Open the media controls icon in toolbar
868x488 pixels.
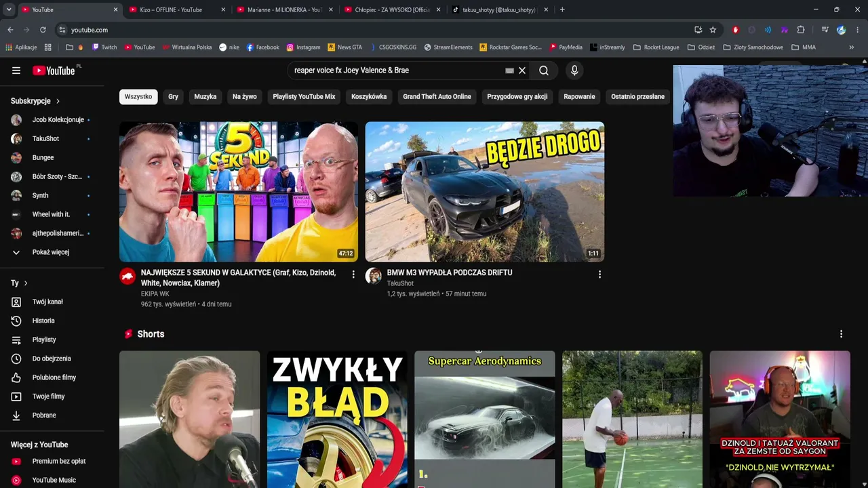coord(825,30)
